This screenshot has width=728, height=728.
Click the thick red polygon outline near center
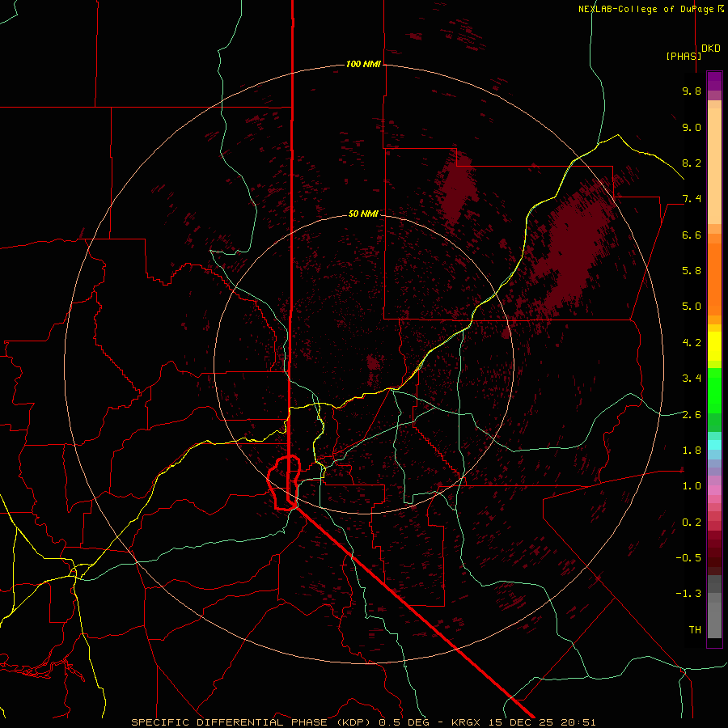tap(284, 483)
